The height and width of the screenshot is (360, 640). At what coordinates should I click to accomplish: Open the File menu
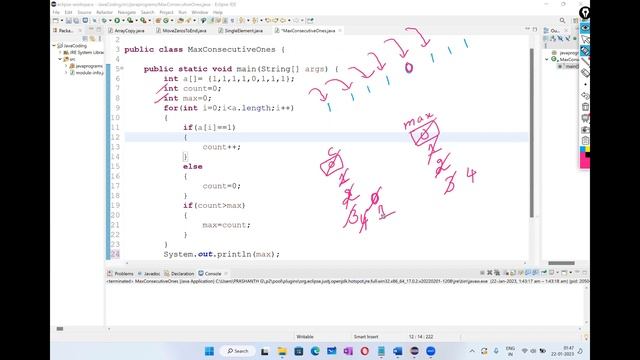click(56, 12)
